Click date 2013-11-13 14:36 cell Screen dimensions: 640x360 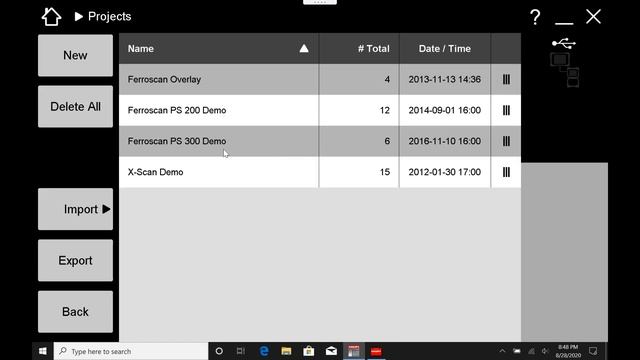point(444,79)
